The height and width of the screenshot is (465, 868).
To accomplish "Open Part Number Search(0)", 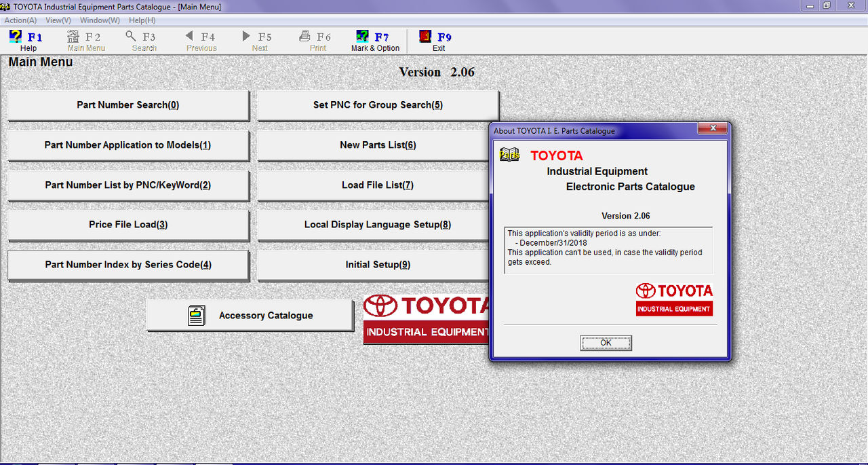I will point(128,105).
